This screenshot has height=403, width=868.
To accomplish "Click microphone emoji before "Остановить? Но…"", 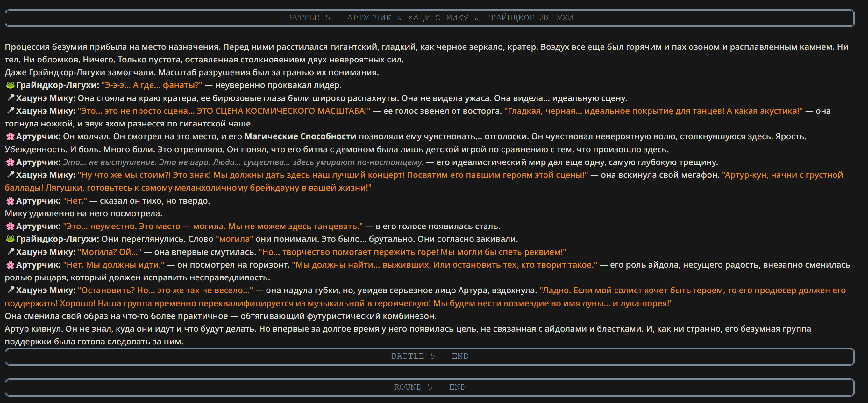I will (11, 290).
